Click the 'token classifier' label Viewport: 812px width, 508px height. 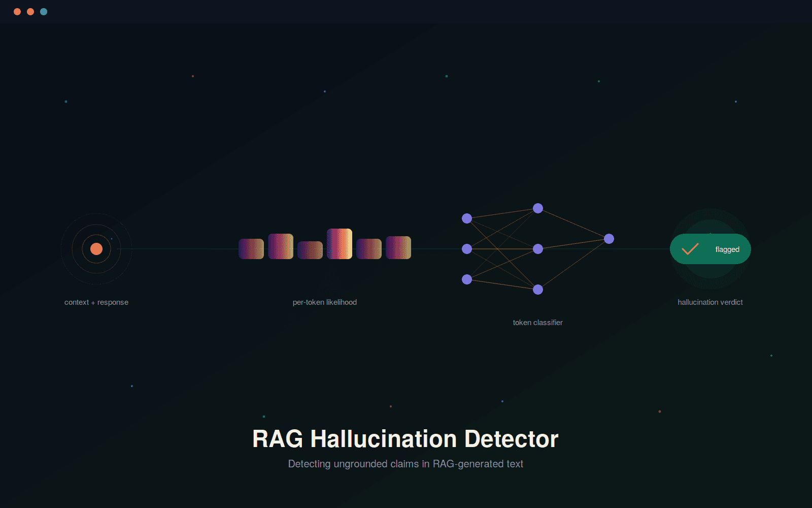(x=538, y=323)
